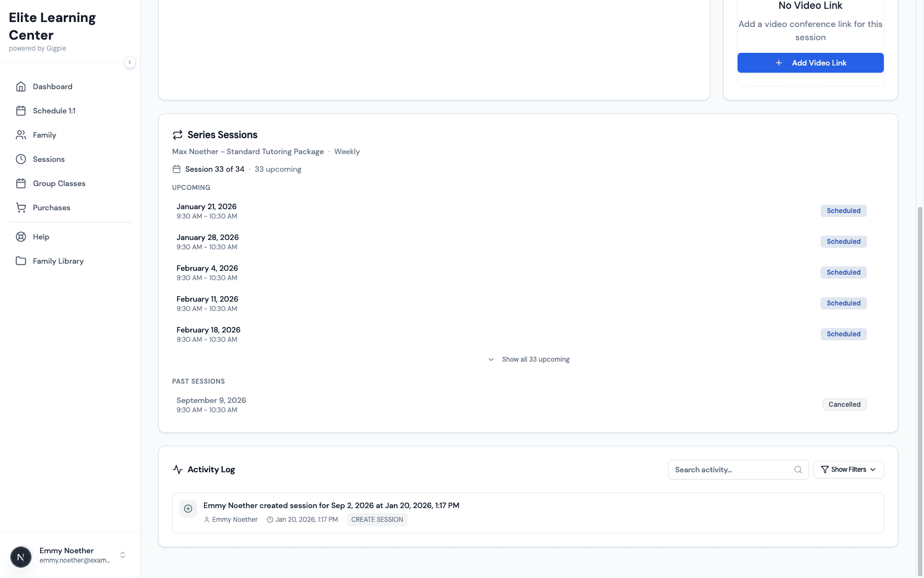Click the CREATE SESSION tag in activity log
The width and height of the screenshot is (924, 578).
pyautogui.click(x=377, y=520)
